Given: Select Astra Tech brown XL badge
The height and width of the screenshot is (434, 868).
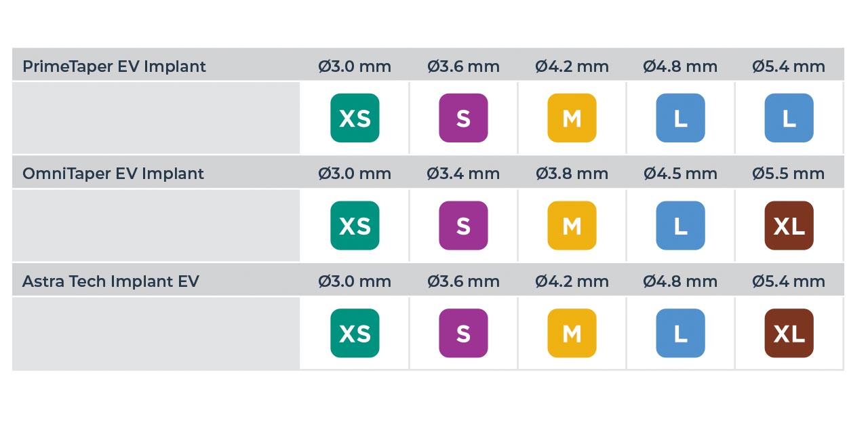Looking at the screenshot, I should pyautogui.click(x=789, y=333).
